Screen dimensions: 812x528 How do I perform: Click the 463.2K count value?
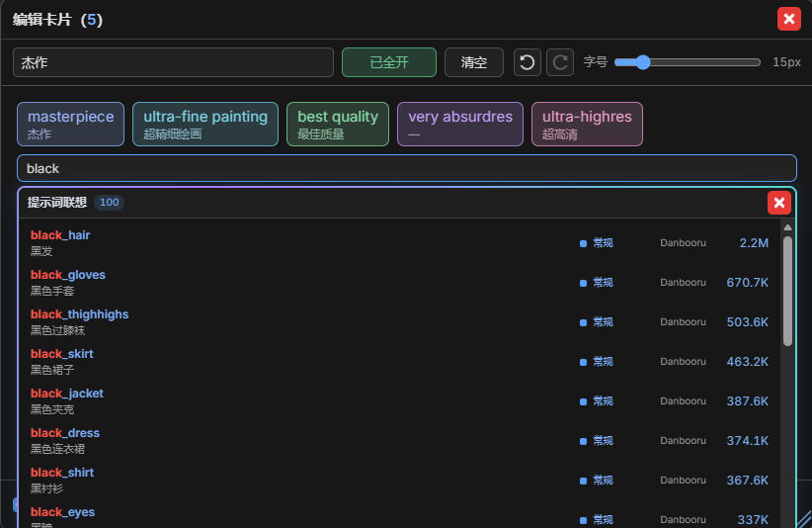tap(747, 361)
